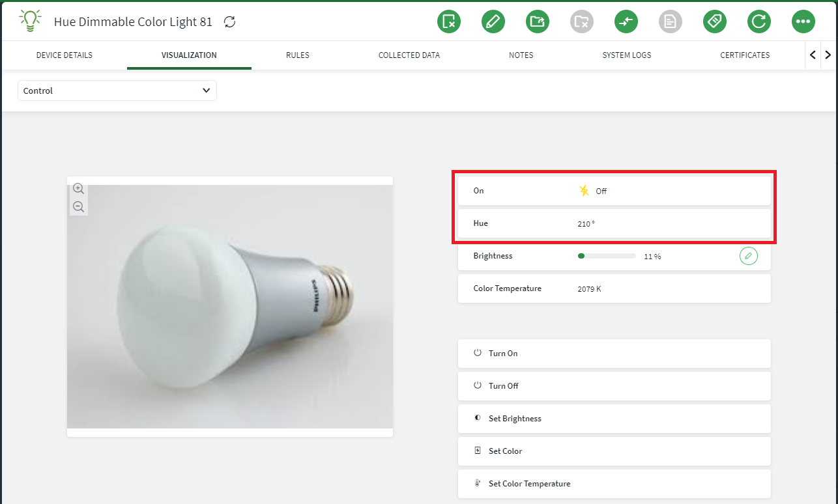This screenshot has width=838, height=504.
Task: Open the System Logs tab
Action: pyautogui.click(x=627, y=55)
